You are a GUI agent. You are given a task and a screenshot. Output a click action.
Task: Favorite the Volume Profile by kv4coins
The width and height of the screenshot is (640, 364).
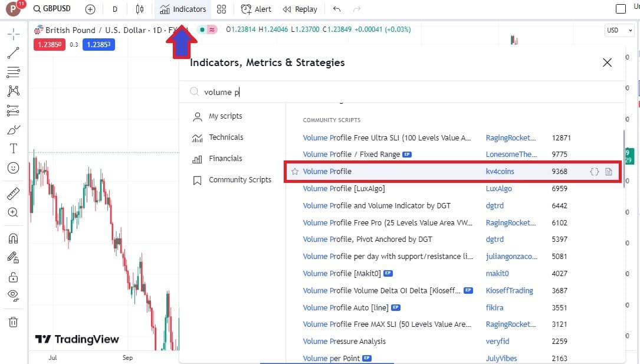pos(295,172)
